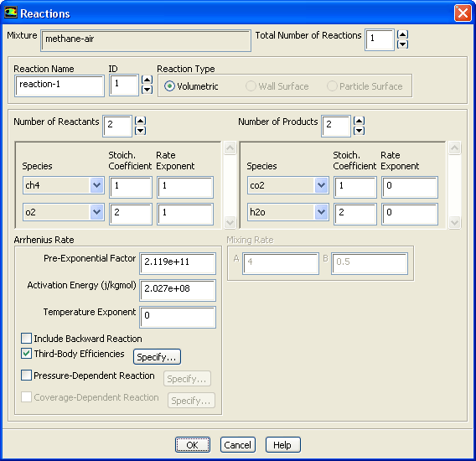This screenshot has width=476, height=461.
Task: Open Third-Body Efficiencies Specify button
Action: 157,357
